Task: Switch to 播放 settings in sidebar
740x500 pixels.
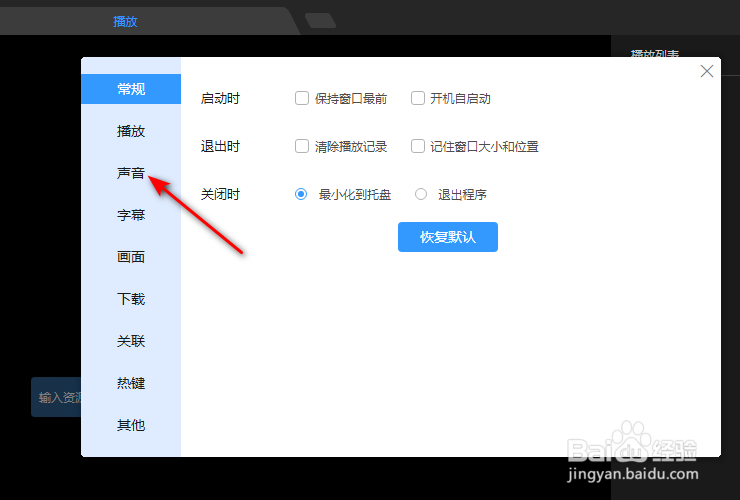Action: click(x=131, y=131)
